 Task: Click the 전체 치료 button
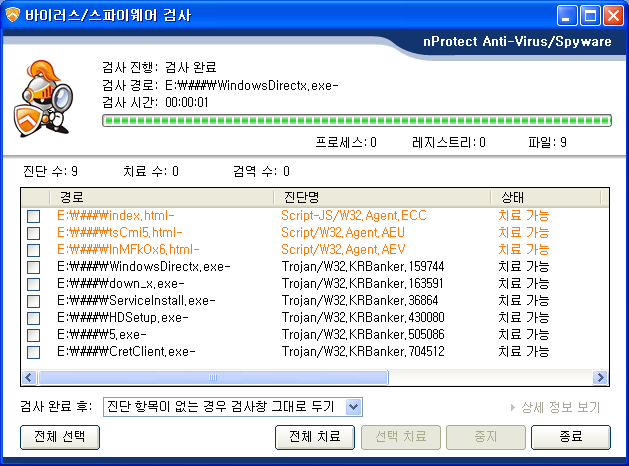[x=315, y=437]
